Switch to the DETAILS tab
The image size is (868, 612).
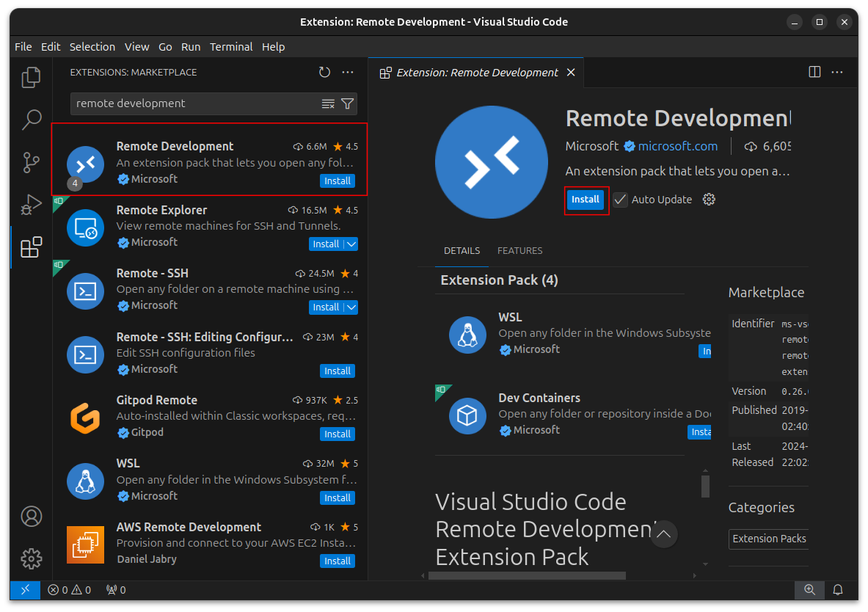[462, 251]
